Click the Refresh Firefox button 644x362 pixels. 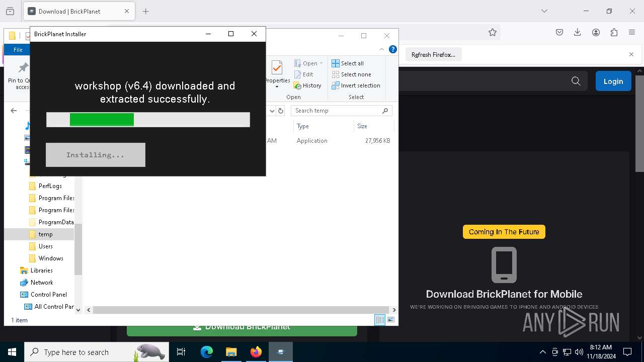(433, 54)
